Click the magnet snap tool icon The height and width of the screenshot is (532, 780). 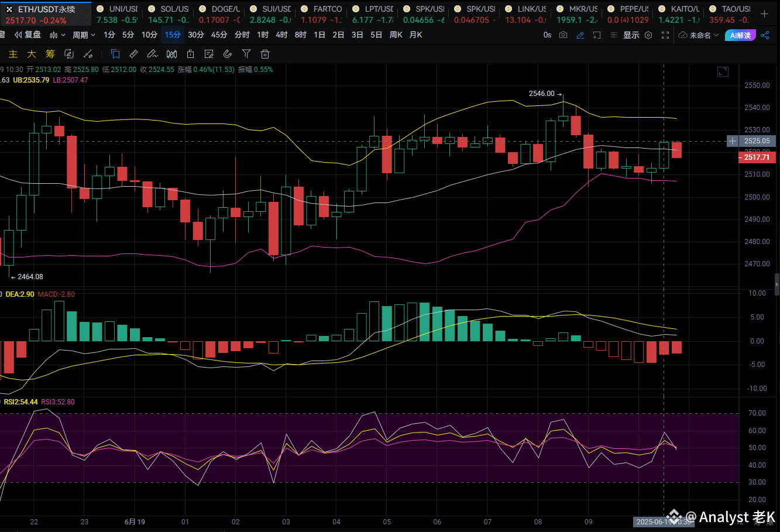(228, 54)
